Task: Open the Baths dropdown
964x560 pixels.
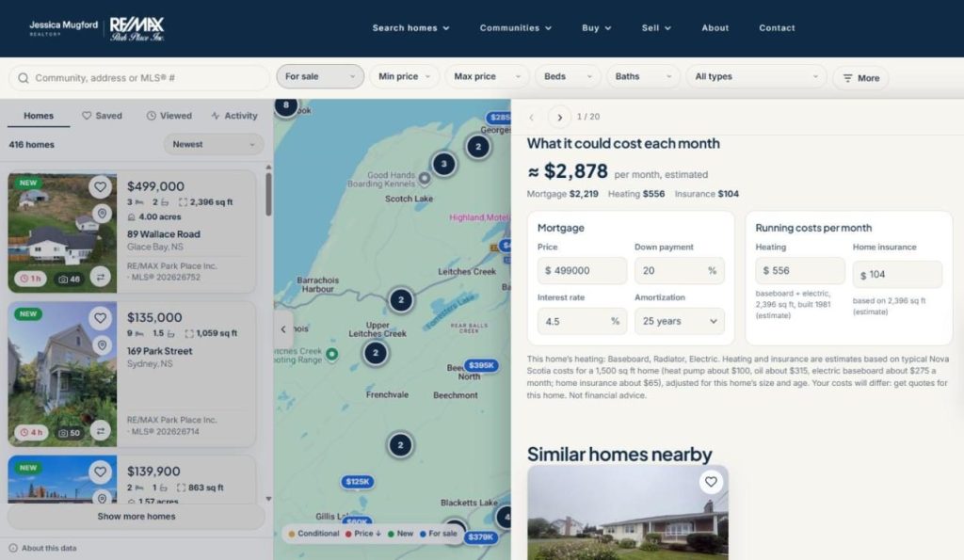Action: click(x=643, y=76)
